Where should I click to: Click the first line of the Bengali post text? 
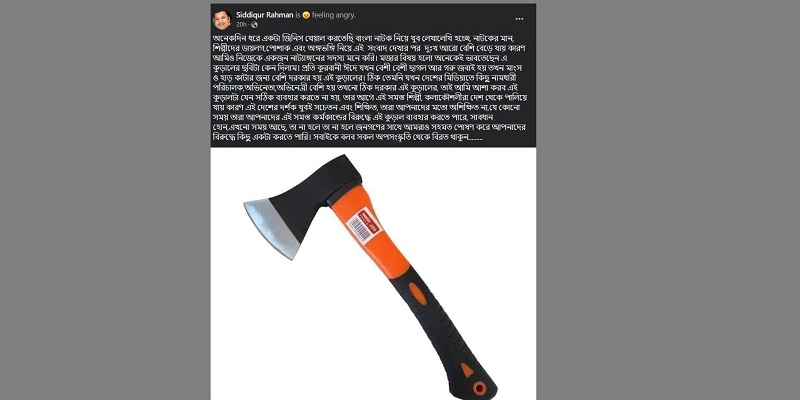[372, 38]
